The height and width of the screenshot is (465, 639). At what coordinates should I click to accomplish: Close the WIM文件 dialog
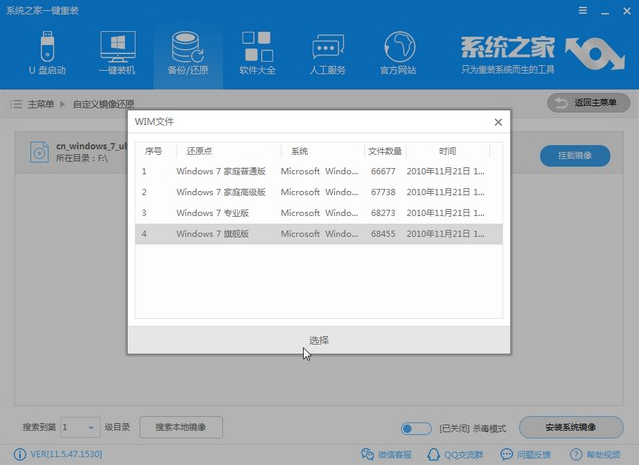(498, 122)
